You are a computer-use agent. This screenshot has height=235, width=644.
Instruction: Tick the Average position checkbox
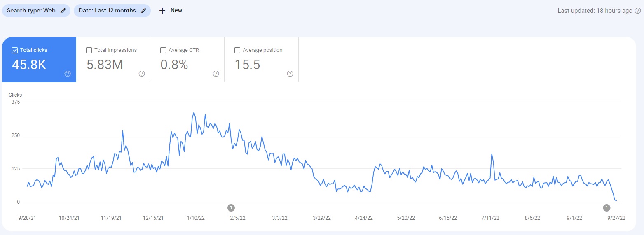[x=237, y=50]
